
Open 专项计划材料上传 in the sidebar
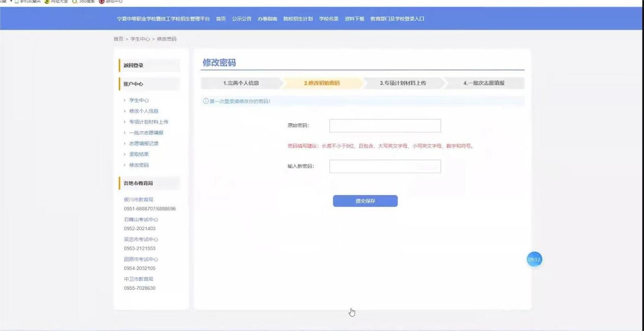pos(149,122)
